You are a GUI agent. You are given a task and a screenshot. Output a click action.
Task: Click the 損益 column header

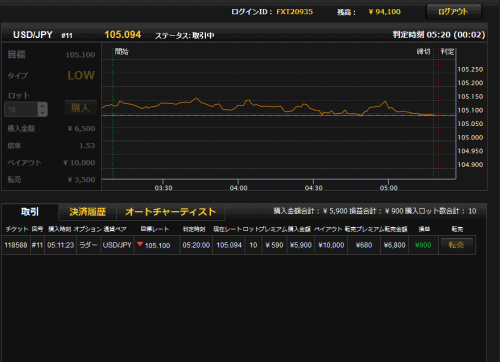click(424, 229)
